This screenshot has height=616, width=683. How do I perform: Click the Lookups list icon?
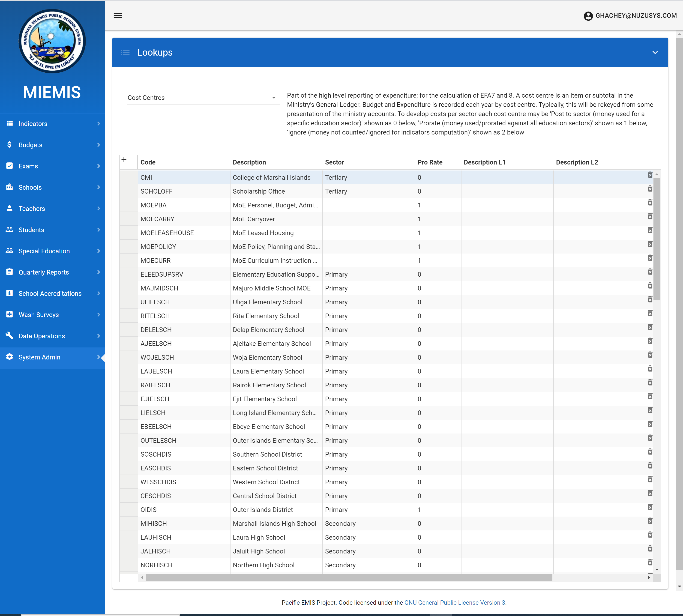click(125, 52)
